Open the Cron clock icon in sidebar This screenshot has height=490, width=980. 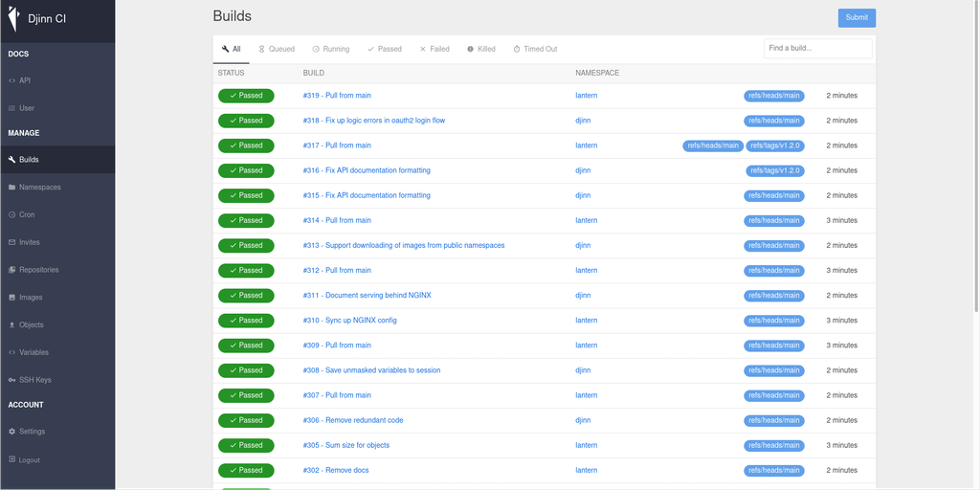click(11, 215)
